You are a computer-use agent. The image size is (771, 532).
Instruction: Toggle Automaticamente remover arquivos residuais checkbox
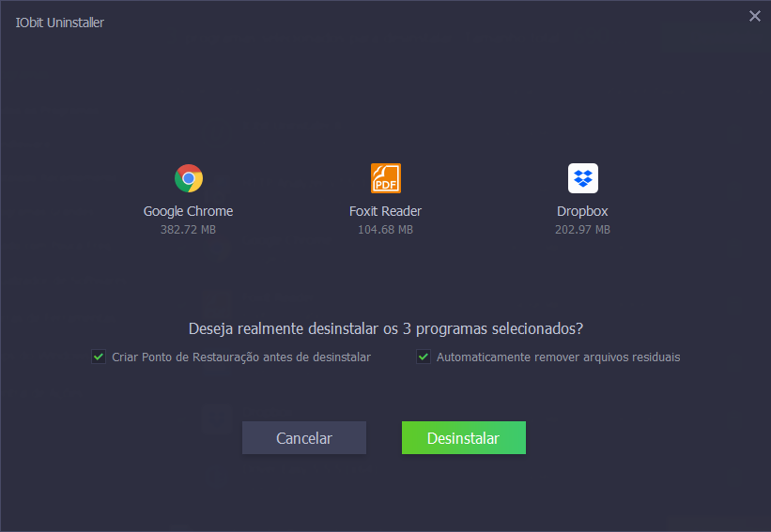point(424,357)
